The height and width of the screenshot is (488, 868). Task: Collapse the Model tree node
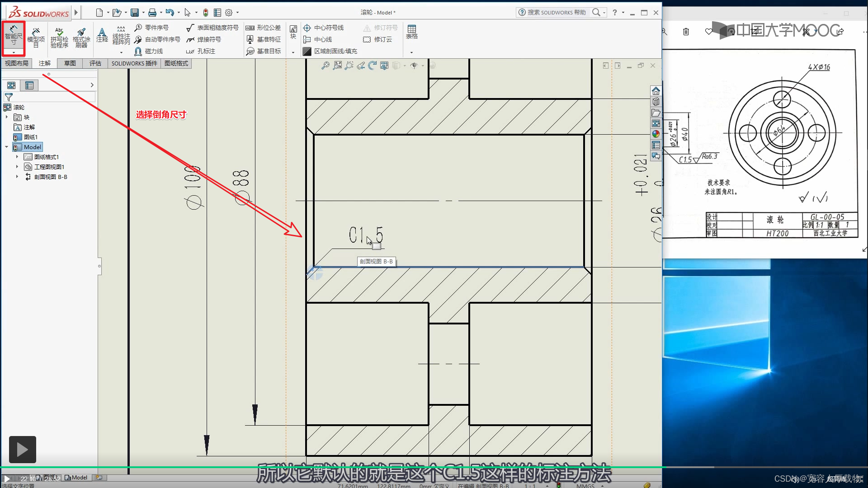7,147
